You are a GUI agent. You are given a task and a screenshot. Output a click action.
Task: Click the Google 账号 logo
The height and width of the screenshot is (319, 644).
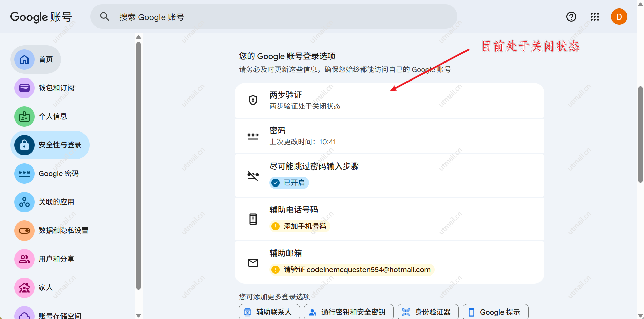tap(41, 17)
